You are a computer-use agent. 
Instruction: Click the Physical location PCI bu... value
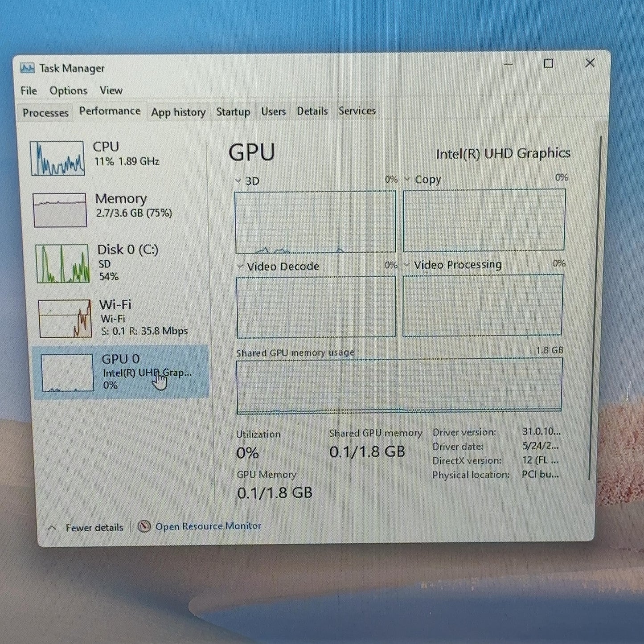point(540,474)
